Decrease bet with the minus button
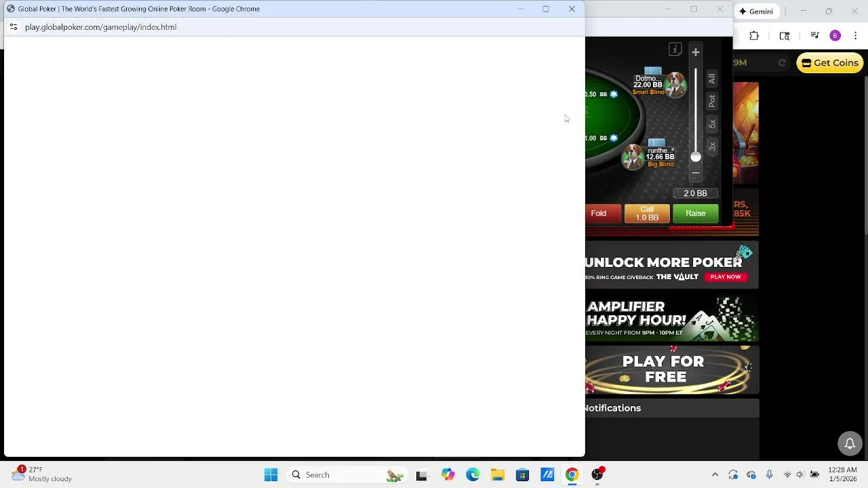The image size is (868, 488). point(695,173)
